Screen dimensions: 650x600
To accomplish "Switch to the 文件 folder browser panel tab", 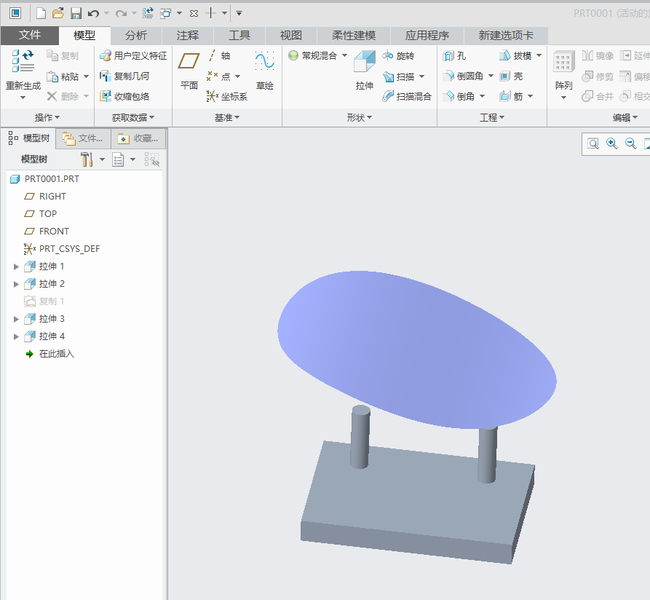I will coord(83,138).
